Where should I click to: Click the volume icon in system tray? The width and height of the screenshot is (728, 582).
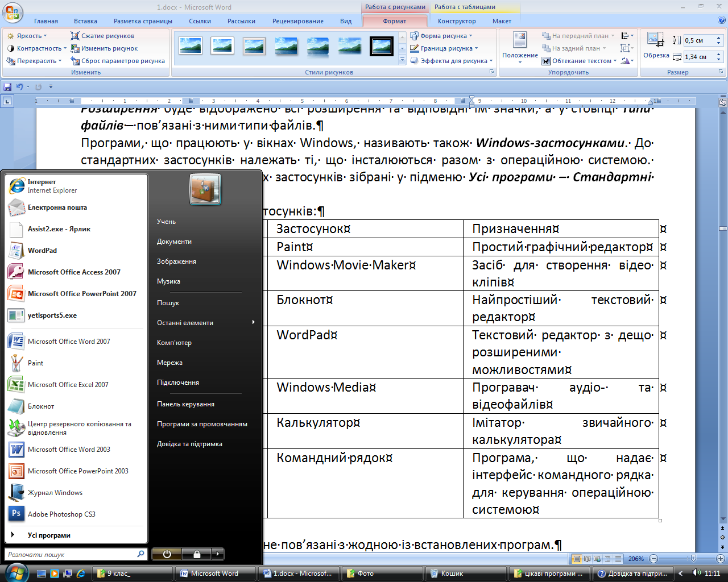(696, 573)
